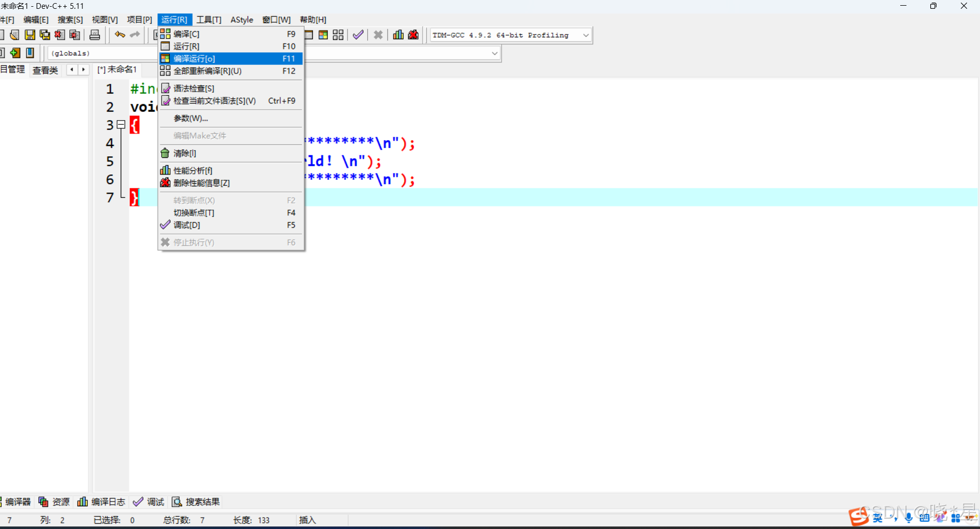
Task: Click the Save file toolbar icon
Action: coord(30,35)
